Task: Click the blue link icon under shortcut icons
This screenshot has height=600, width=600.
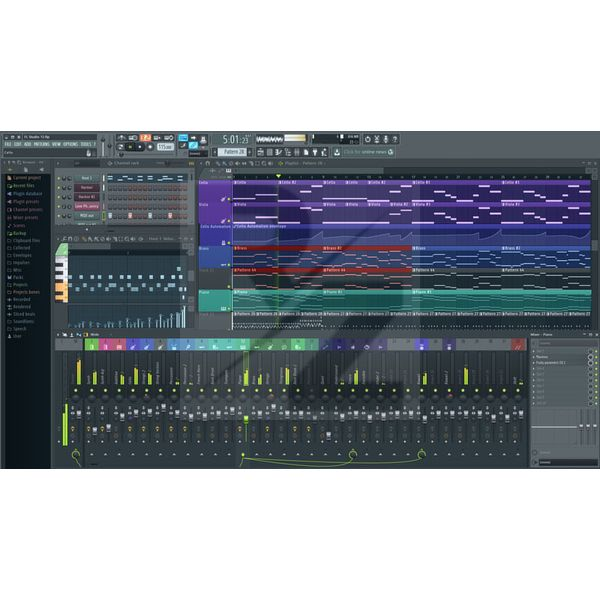Action: click(193, 145)
